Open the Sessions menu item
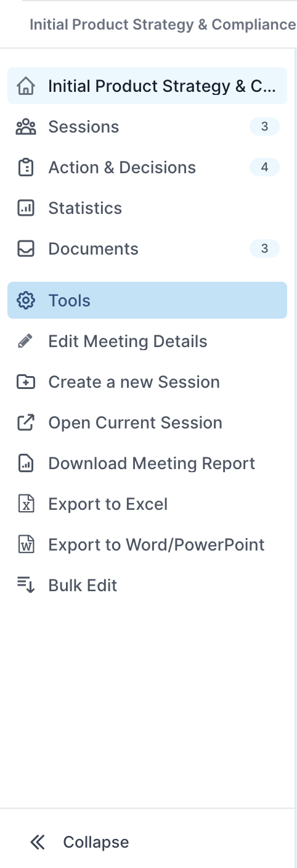 point(147,127)
